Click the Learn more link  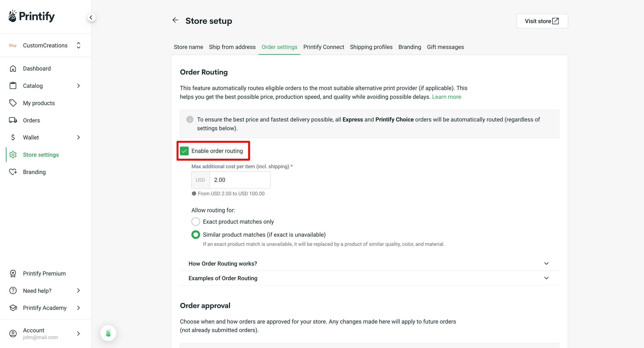click(x=447, y=97)
